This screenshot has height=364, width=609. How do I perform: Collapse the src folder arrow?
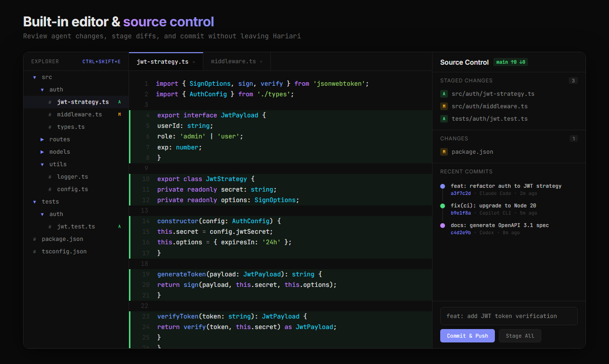click(x=35, y=77)
